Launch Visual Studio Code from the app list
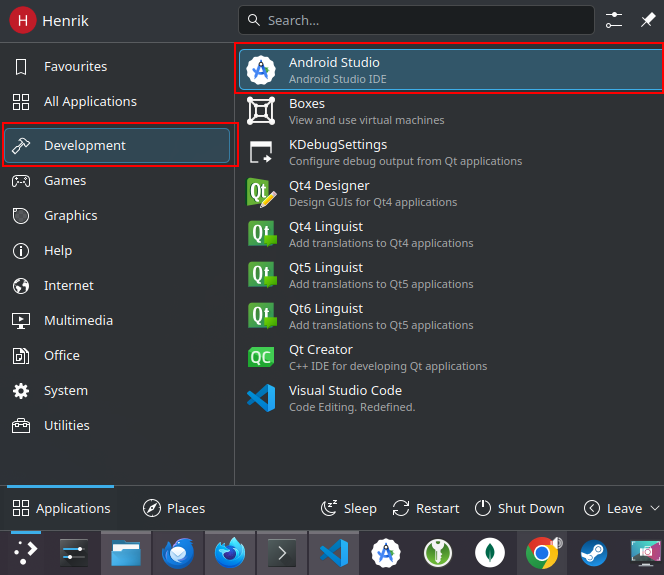The image size is (664, 575). tap(451, 398)
